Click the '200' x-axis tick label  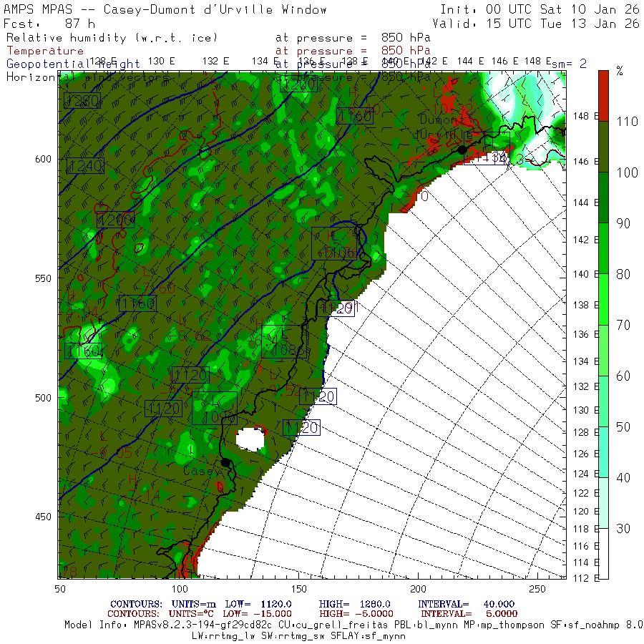[x=418, y=589]
